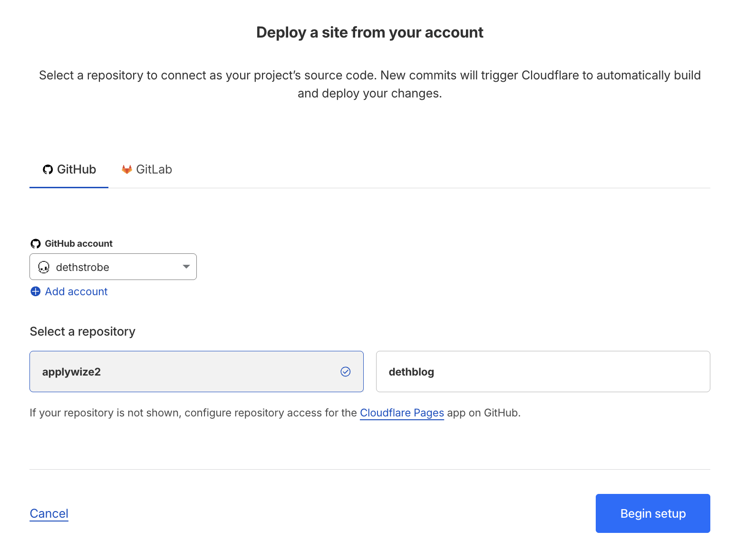Click the GitHub logo next to the GitHub account label
This screenshot has width=736, height=560.
pyautogui.click(x=35, y=243)
